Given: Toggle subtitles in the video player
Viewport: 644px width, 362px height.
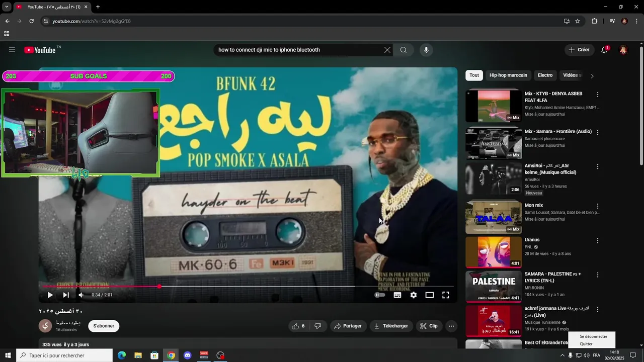Looking at the screenshot, I should (x=397, y=295).
